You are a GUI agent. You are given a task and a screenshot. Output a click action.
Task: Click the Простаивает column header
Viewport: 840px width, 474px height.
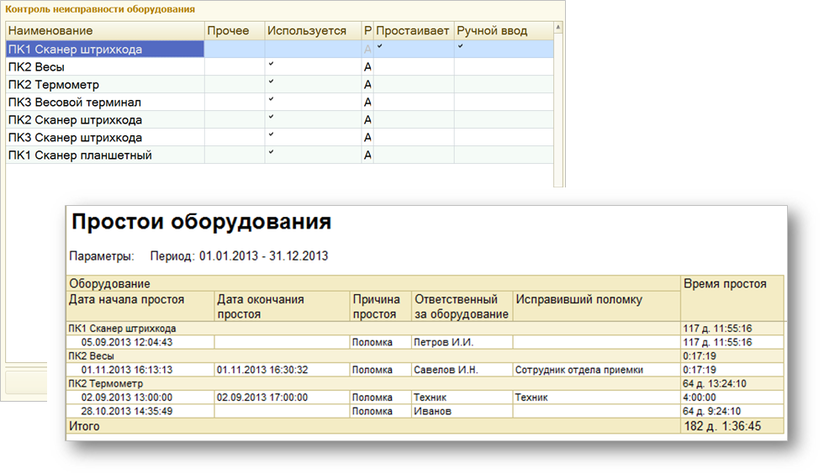pyautogui.click(x=414, y=31)
